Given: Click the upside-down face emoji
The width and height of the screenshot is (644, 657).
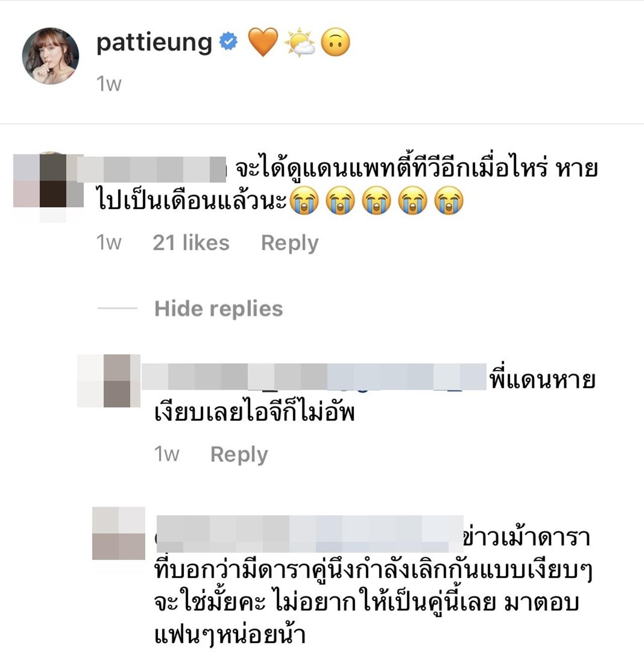Looking at the screenshot, I should [336, 42].
